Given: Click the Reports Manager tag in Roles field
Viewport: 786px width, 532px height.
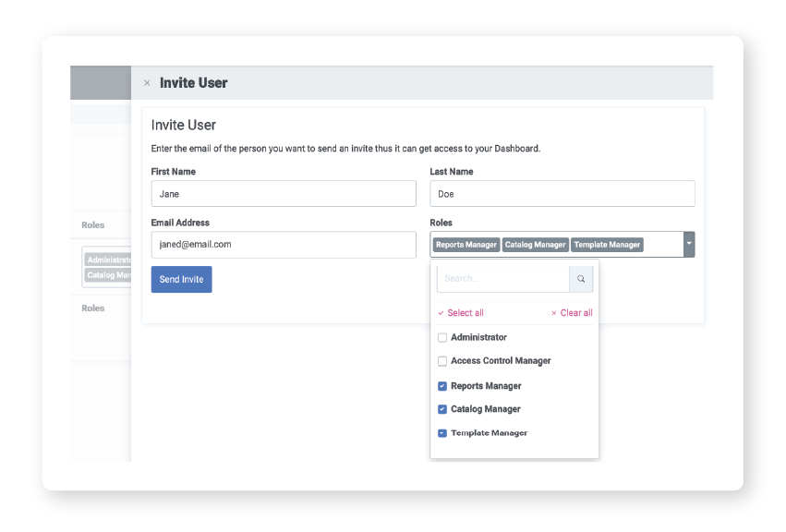Looking at the screenshot, I should click(466, 245).
